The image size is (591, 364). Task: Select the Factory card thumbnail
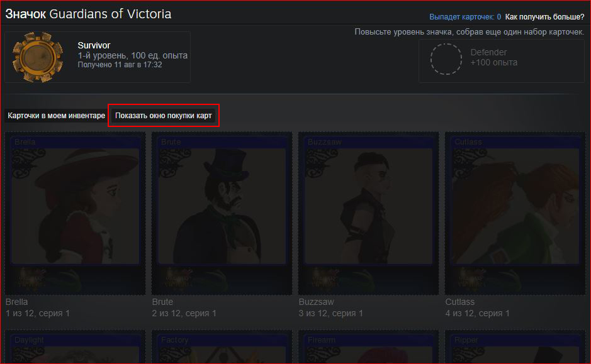point(222,346)
